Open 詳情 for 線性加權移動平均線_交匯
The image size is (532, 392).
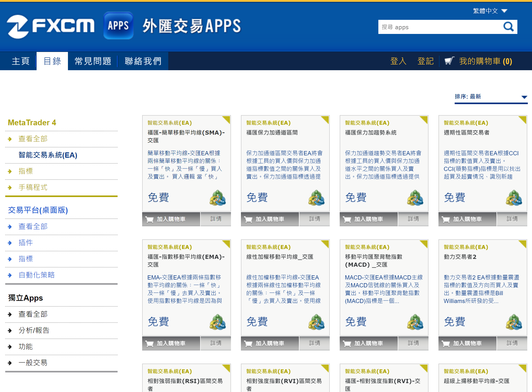(315, 343)
